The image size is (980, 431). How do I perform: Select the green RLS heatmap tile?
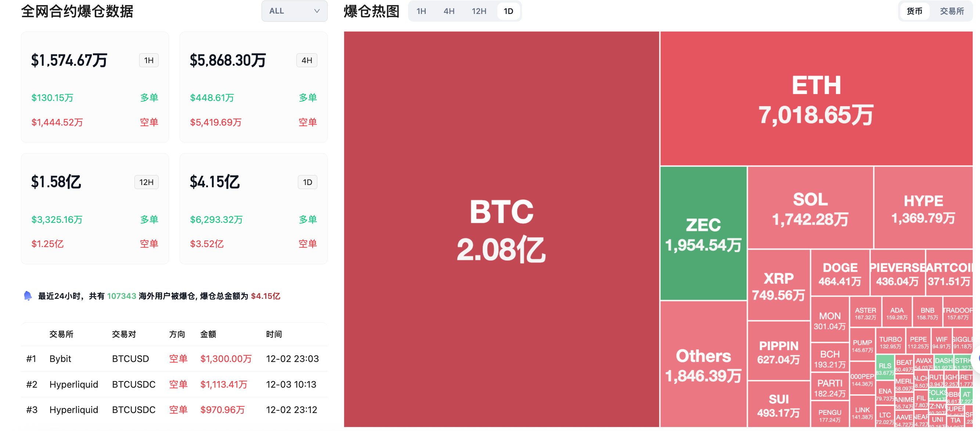coord(885,367)
